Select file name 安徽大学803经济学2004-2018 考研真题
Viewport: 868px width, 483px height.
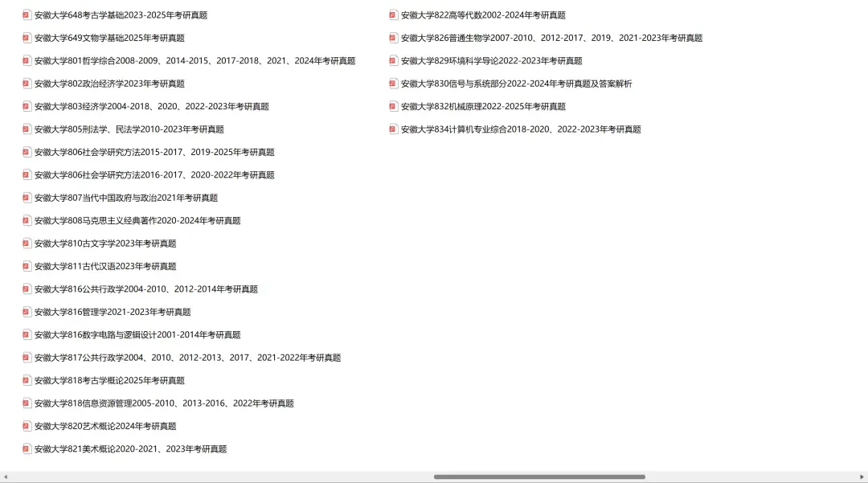click(x=152, y=106)
